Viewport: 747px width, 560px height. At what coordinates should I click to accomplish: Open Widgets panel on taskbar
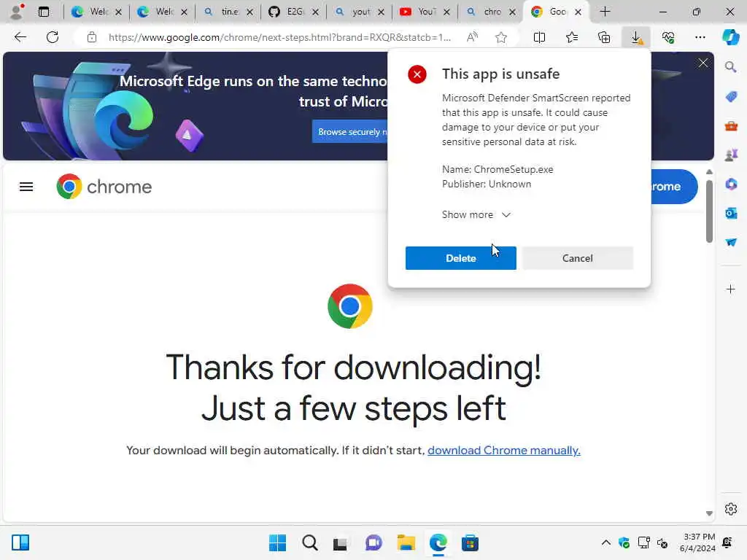(x=20, y=542)
